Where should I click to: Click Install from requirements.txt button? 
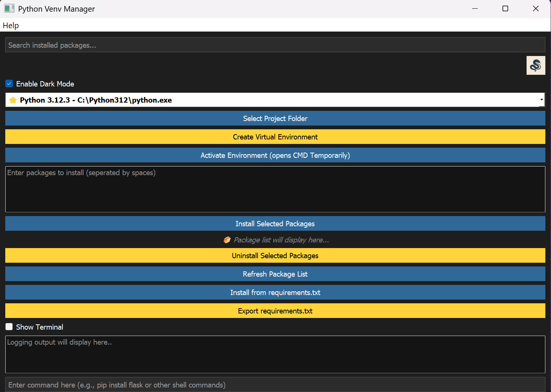275,292
